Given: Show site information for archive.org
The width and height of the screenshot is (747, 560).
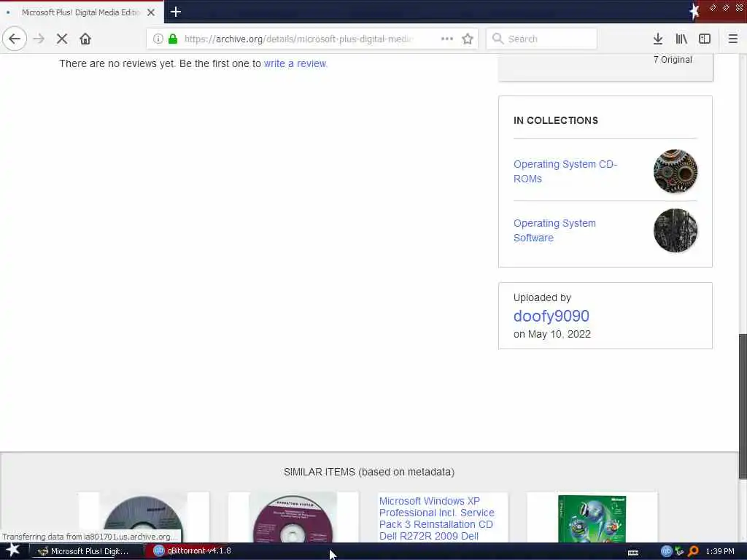Looking at the screenshot, I should [158, 39].
